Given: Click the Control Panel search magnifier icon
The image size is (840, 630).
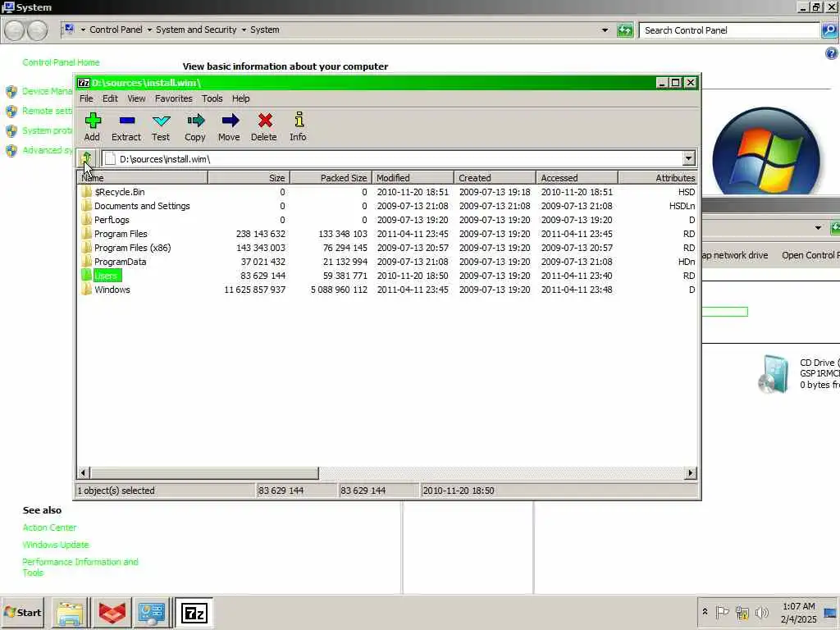Looking at the screenshot, I should click(x=829, y=30).
